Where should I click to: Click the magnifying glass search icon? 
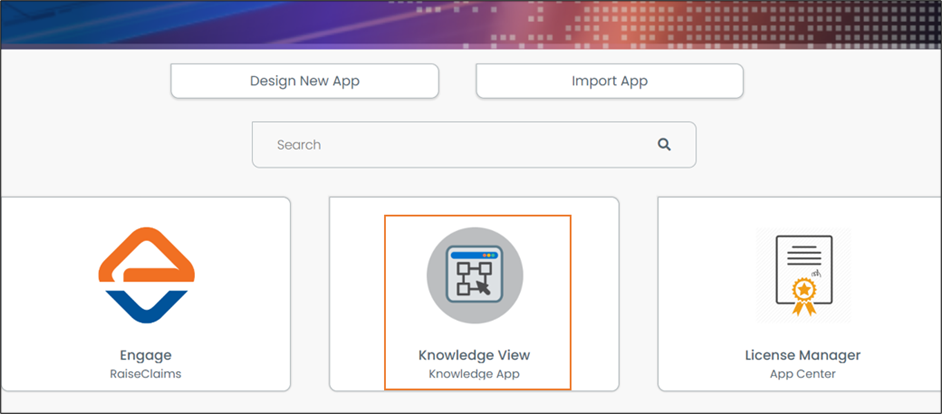pos(664,145)
